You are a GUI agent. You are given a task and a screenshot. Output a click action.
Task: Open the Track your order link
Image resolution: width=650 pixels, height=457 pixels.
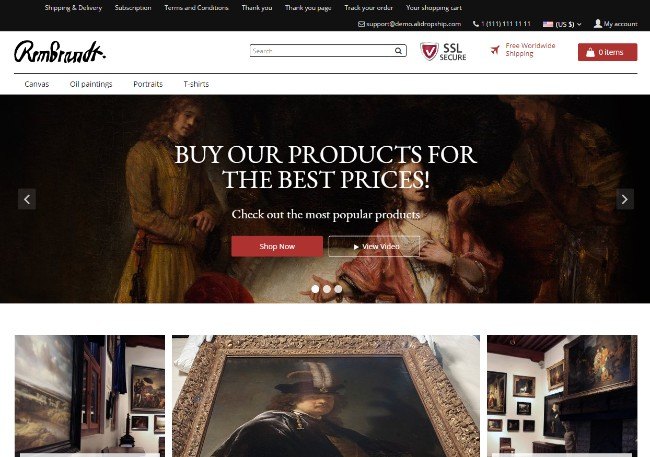369,8
